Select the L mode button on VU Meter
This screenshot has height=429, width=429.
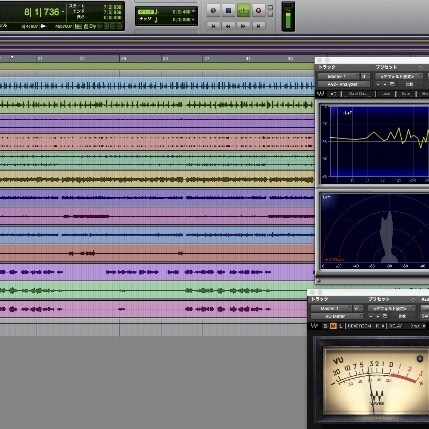pyautogui.click(x=340, y=326)
